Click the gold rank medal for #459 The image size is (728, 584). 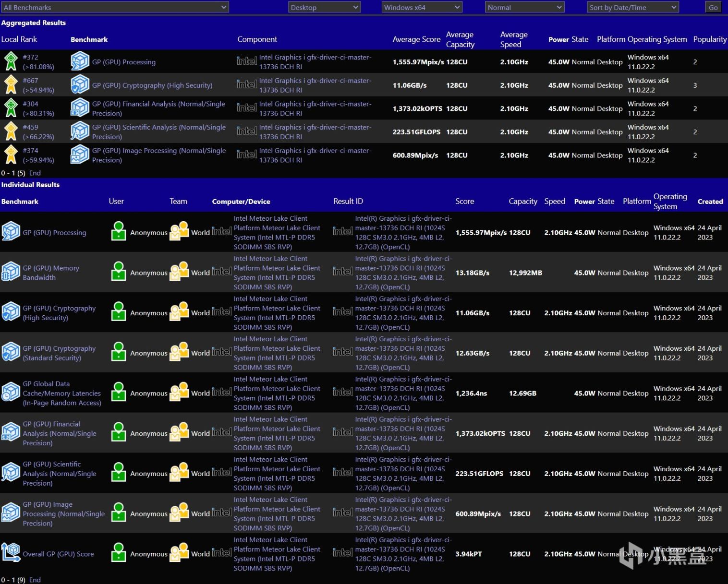pyautogui.click(x=11, y=131)
